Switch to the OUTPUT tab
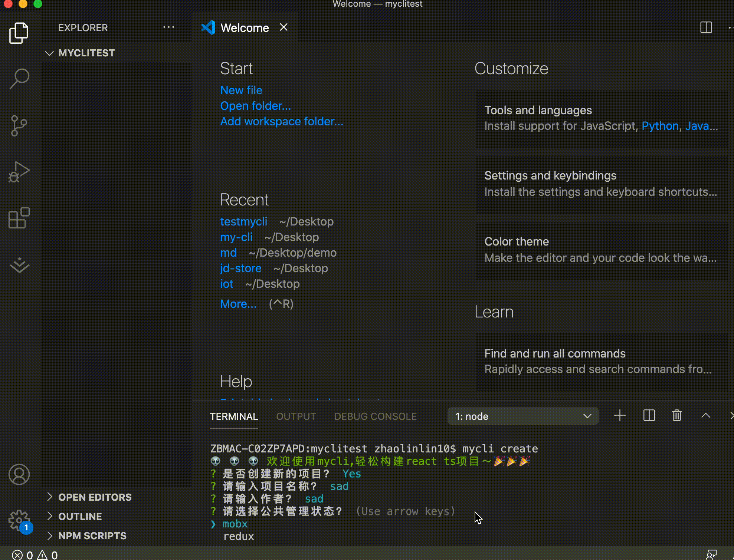The height and width of the screenshot is (560, 734). point(296,416)
